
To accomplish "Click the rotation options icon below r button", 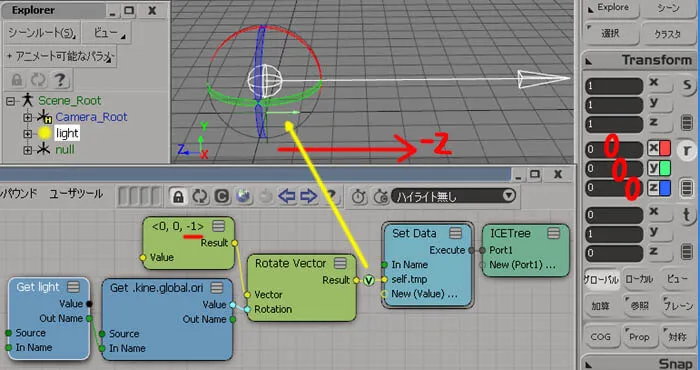I will [687, 187].
